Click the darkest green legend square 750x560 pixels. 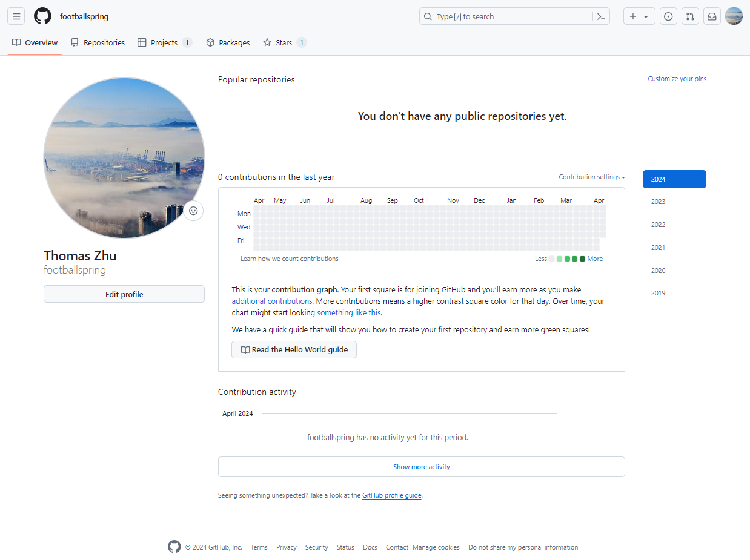click(x=581, y=259)
